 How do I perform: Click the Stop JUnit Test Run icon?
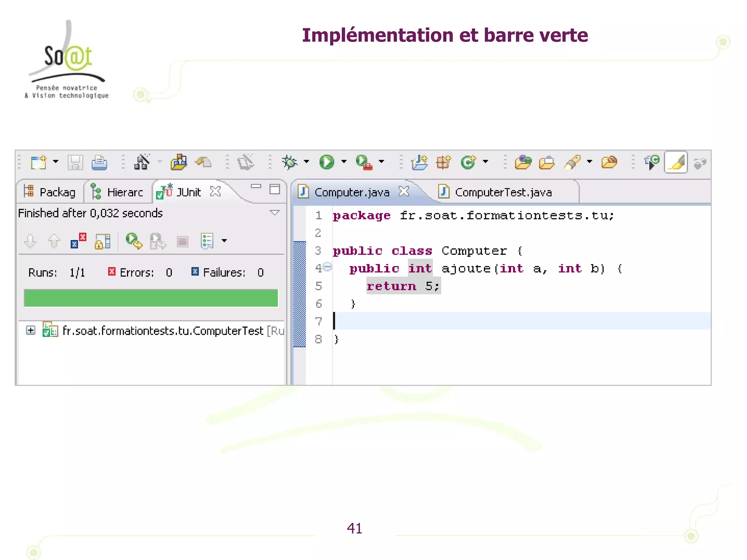(x=182, y=241)
